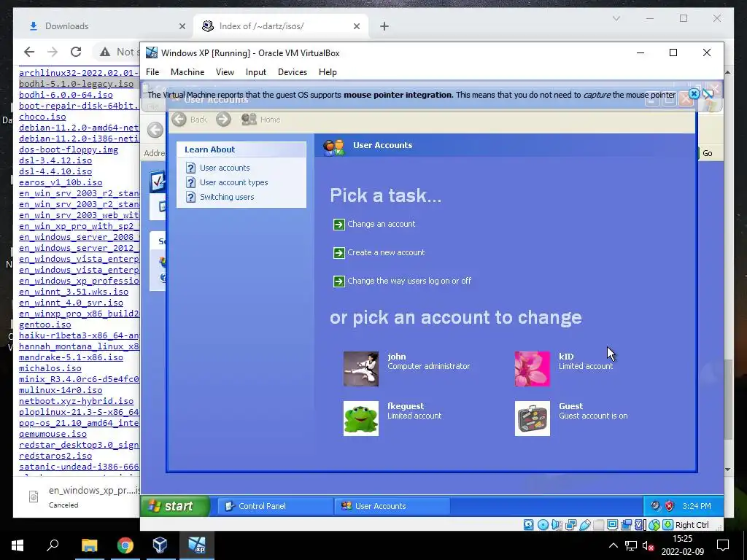Click arrow beside Change the way users log on
747x560 pixels.
(338, 281)
